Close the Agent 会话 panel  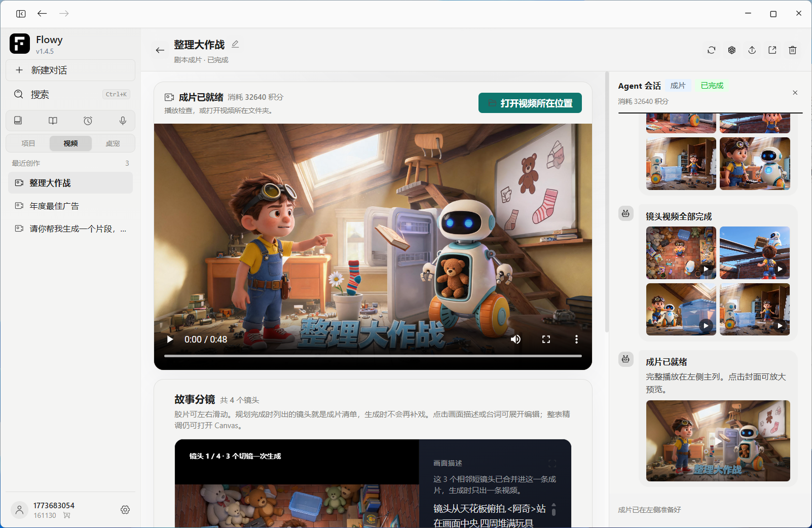coord(795,93)
